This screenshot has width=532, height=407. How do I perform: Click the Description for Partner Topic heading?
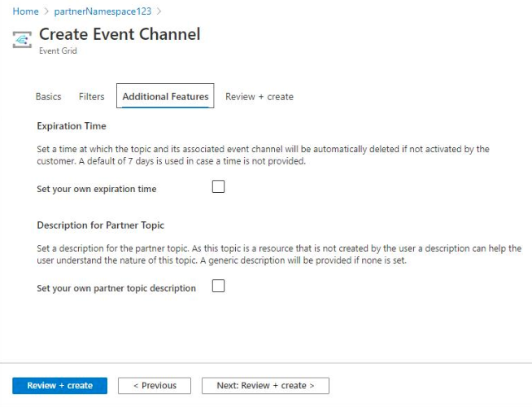(101, 225)
